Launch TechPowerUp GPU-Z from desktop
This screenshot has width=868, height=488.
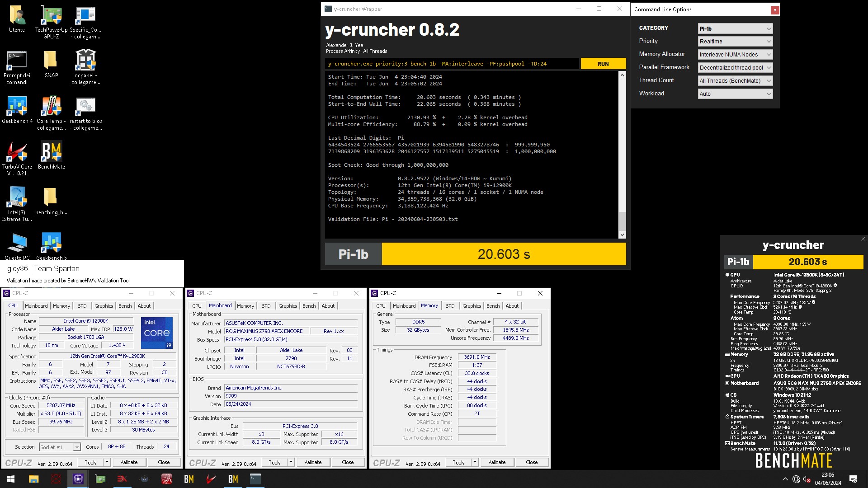[x=52, y=22]
